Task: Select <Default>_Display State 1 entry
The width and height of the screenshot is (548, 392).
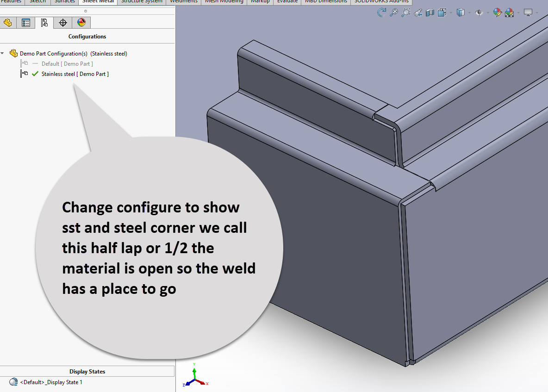Action: pos(51,382)
